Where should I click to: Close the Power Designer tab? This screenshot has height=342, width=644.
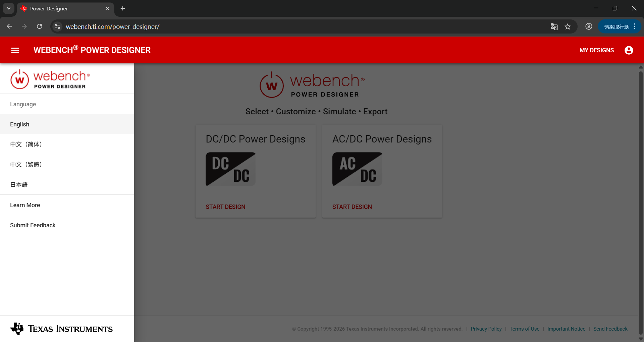[107, 8]
